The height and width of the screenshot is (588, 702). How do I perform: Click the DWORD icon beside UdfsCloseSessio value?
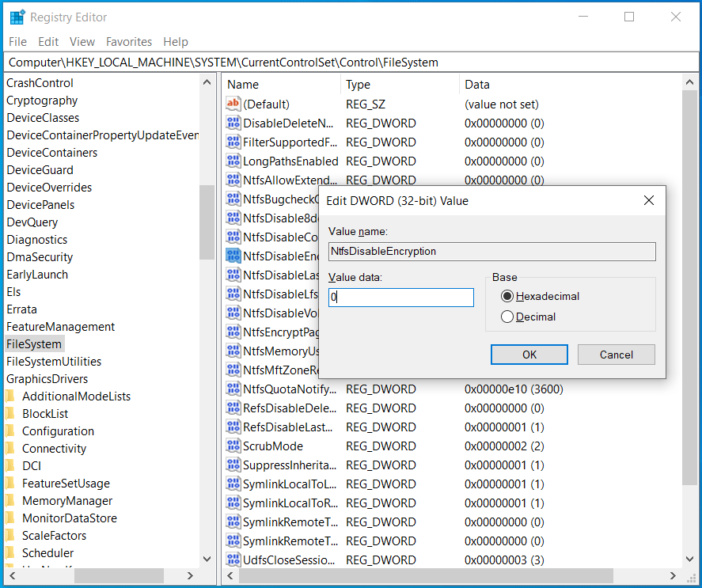coord(233,560)
